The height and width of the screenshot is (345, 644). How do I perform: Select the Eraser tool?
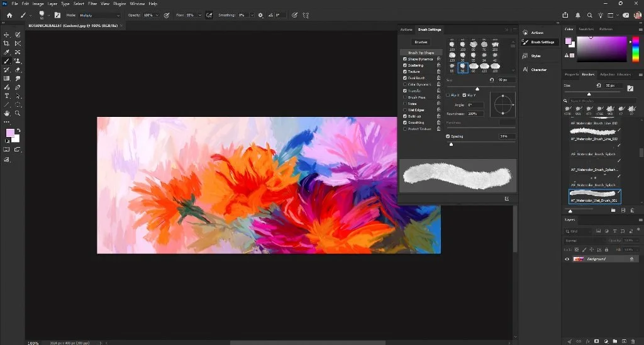[x=18, y=70]
